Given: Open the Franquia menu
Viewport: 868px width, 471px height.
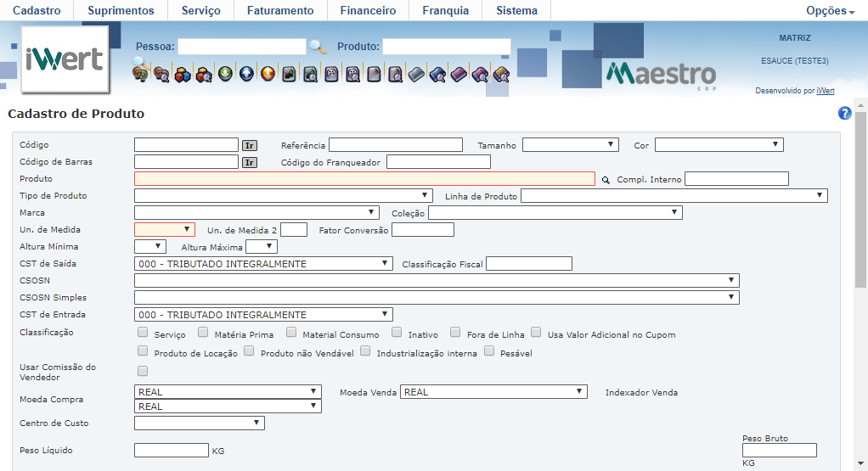Looking at the screenshot, I should [x=446, y=10].
